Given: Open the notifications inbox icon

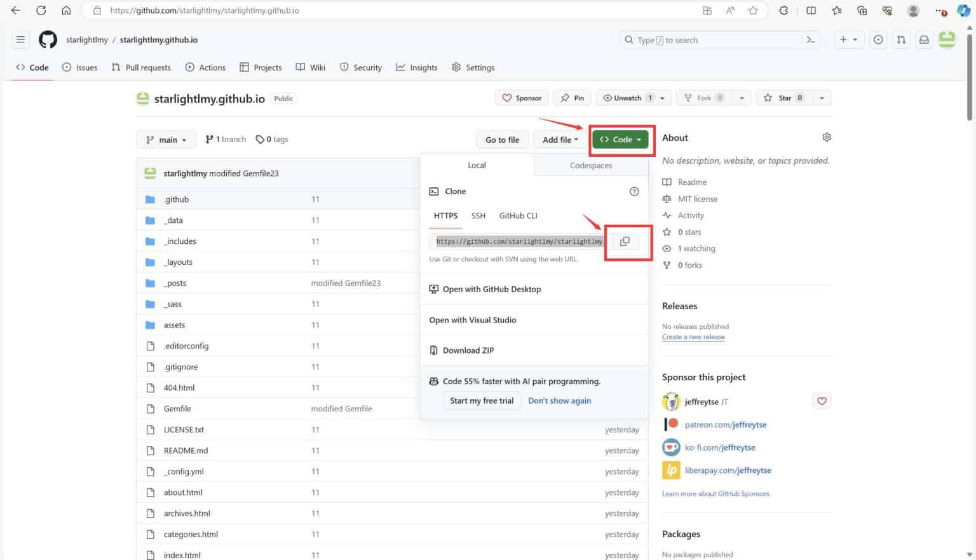Looking at the screenshot, I should (924, 39).
